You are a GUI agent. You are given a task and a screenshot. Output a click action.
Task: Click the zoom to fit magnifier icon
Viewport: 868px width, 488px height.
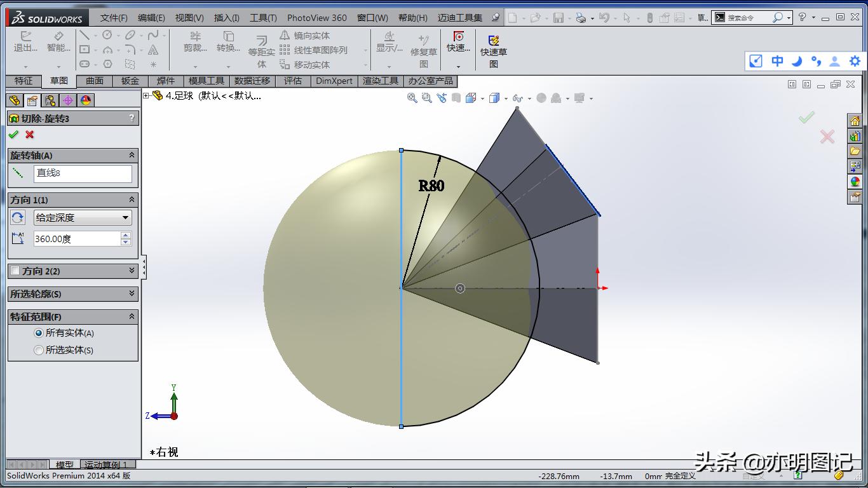click(x=412, y=98)
